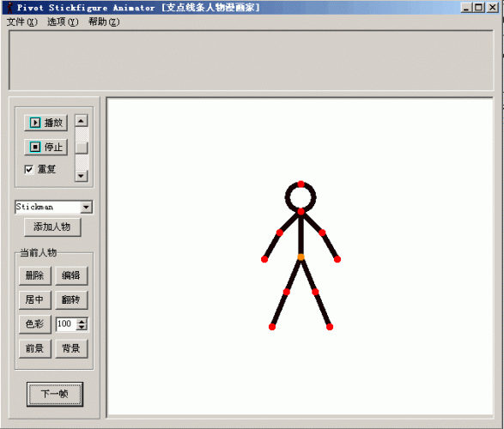This screenshot has height=429, width=504.
Task: Close the Pivot Stickfigure Animator window
Action: [493, 7]
